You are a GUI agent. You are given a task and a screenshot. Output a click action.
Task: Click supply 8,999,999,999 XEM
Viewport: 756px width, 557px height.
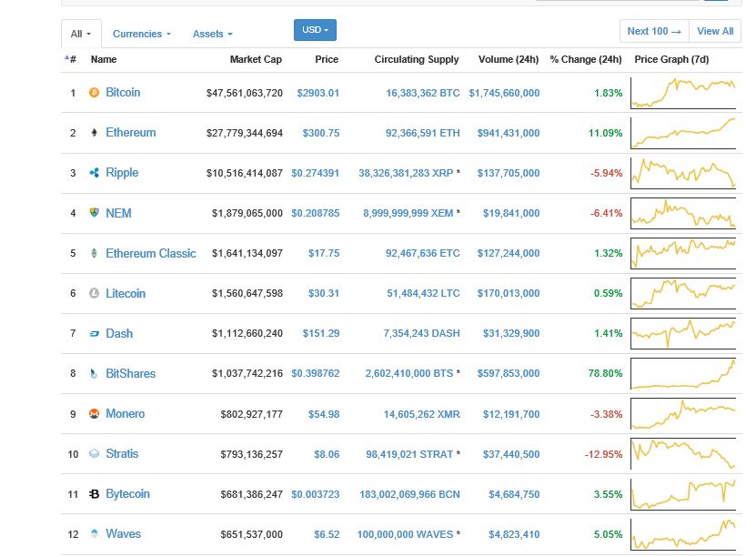coord(408,213)
